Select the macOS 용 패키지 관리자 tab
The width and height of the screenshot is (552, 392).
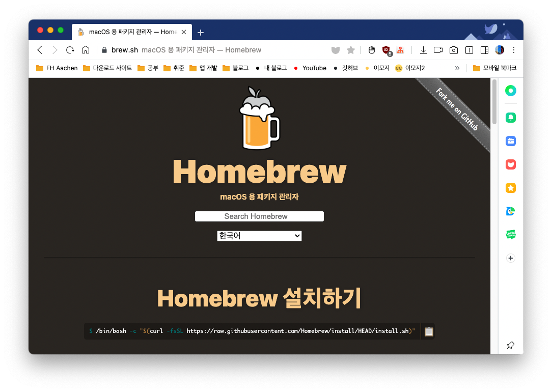(132, 32)
